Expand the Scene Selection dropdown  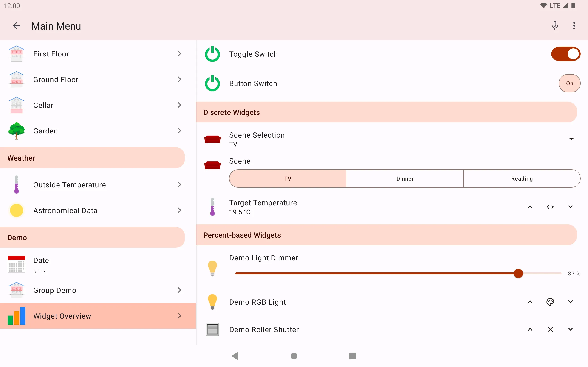coord(571,139)
